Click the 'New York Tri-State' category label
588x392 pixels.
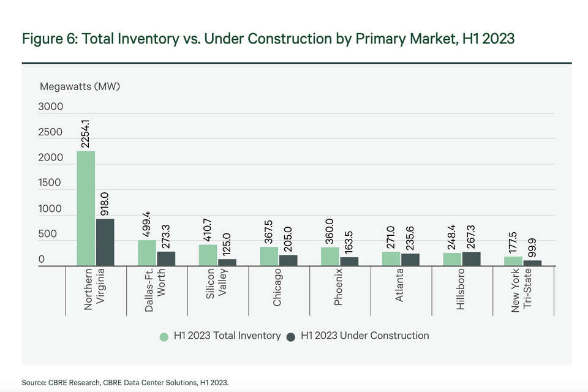(521, 290)
